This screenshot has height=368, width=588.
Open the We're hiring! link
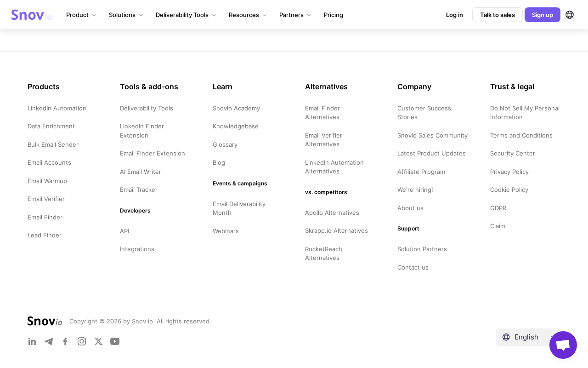[415, 190]
